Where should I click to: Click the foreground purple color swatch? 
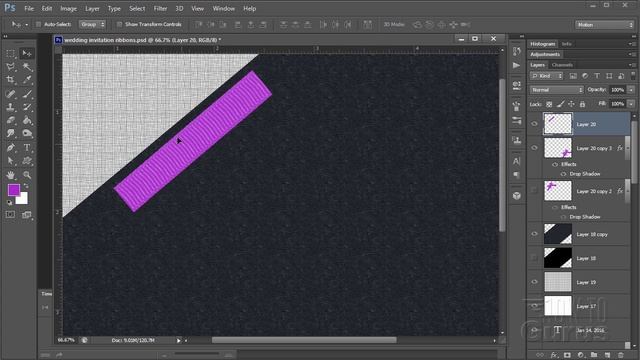(13, 189)
